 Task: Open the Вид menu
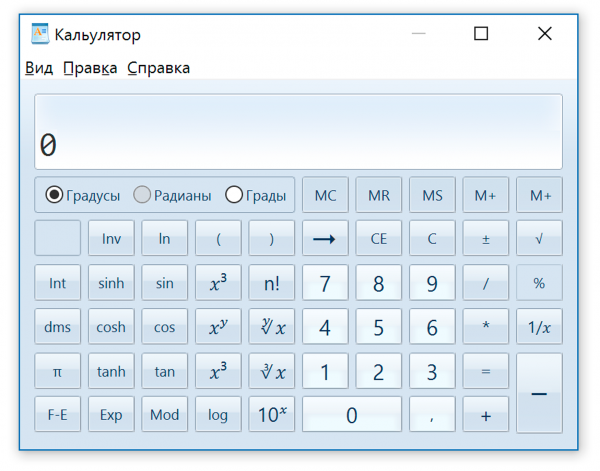[39, 68]
